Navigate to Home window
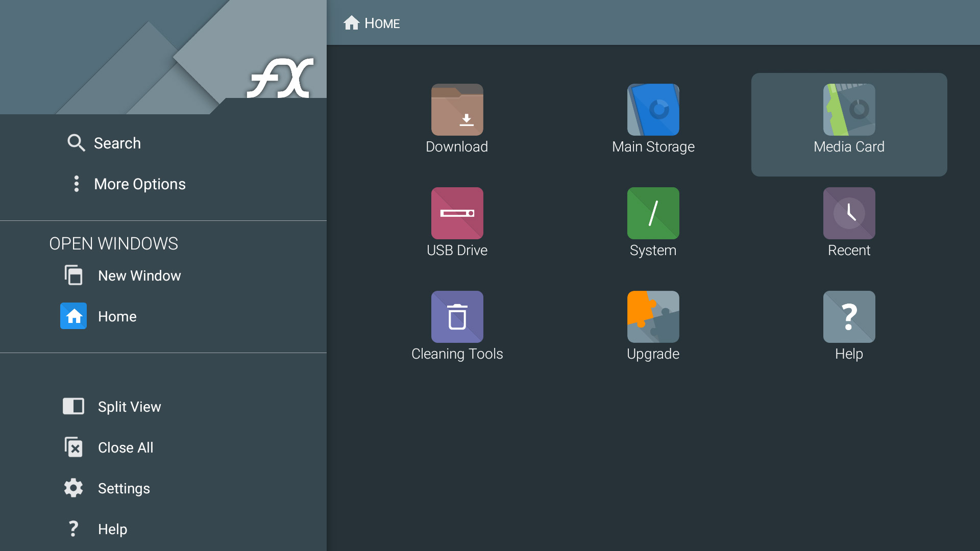This screenshot has height=551, width=980. pyautogui.click(x=117, y=316)
